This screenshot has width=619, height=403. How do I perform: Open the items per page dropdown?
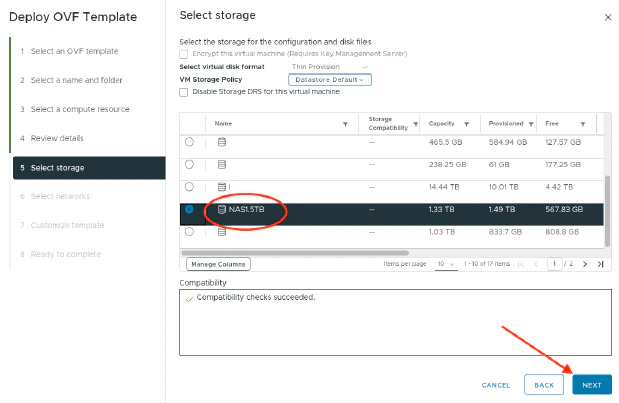pos(446,264)
